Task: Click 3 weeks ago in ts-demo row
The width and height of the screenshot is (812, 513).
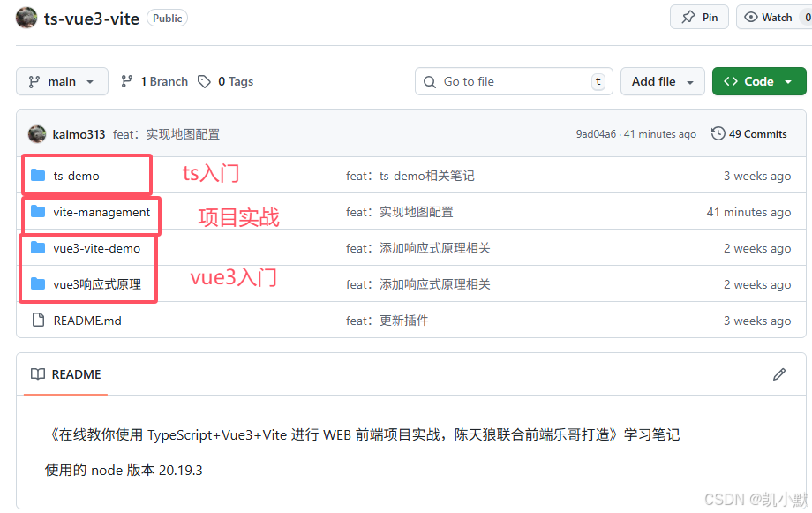Action: click(x=757, y=176)
